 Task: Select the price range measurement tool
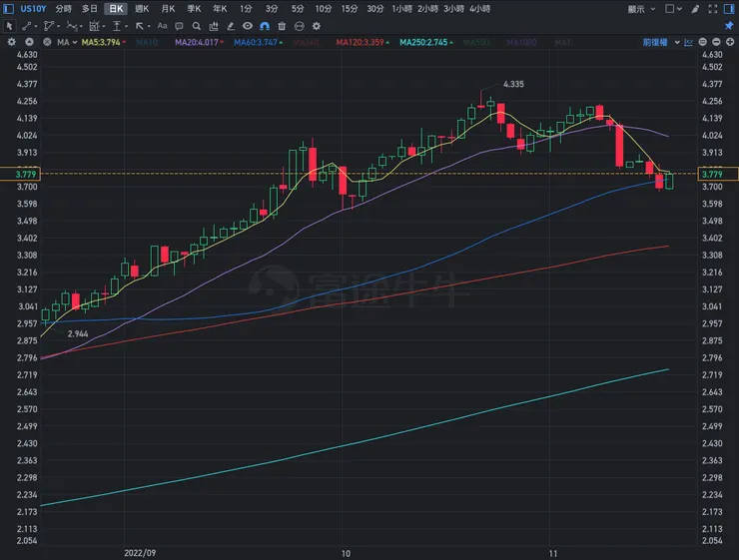(x=117, y=26)
